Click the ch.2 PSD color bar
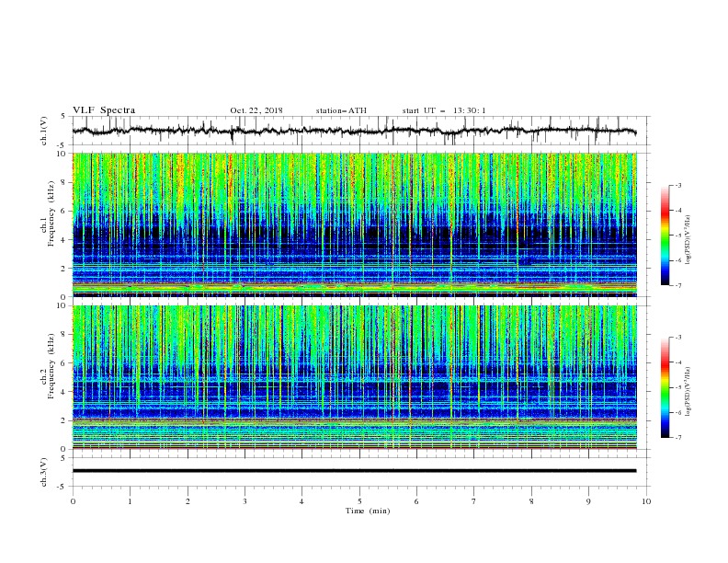The height and width of the screenshot is (563, 728). (665, 387)
